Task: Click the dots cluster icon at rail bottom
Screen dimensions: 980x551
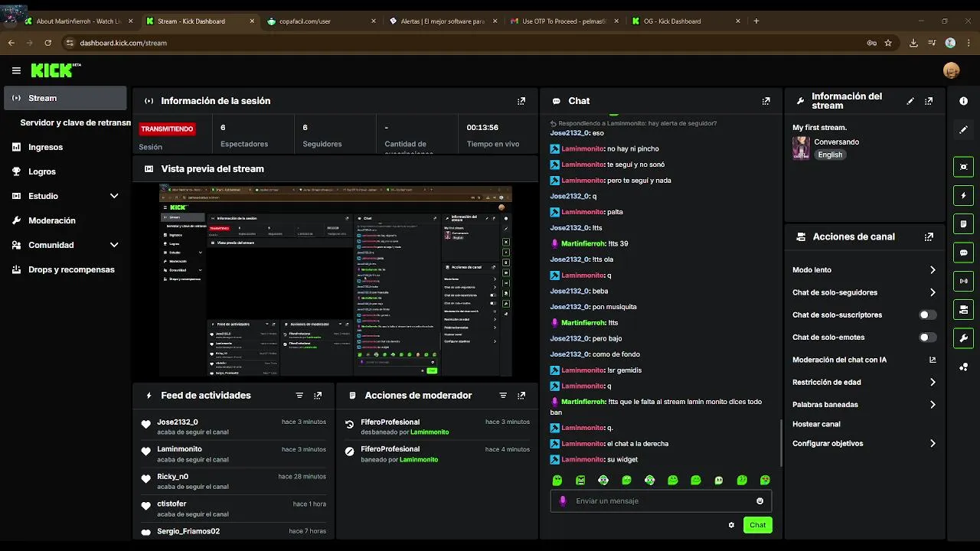Action: pyautogui.click(x=963, y=367)
